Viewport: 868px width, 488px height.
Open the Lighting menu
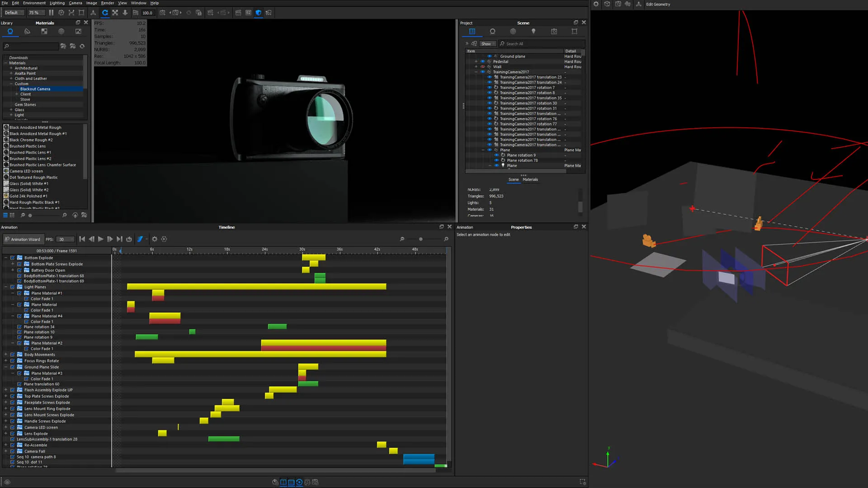(57, 3)
